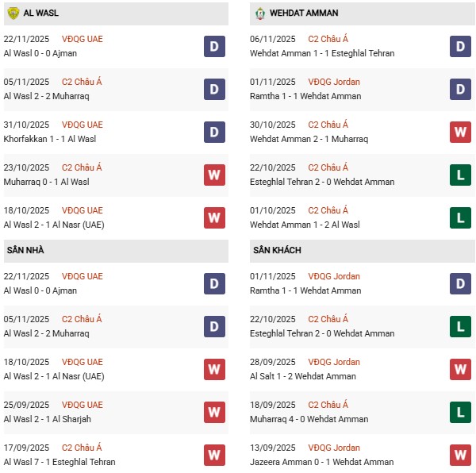Screen dimensions: 476x473
Task: Click the draw badge for Al Wasl 0 - 0 Ajman under AL WASL
Action: 214,46
